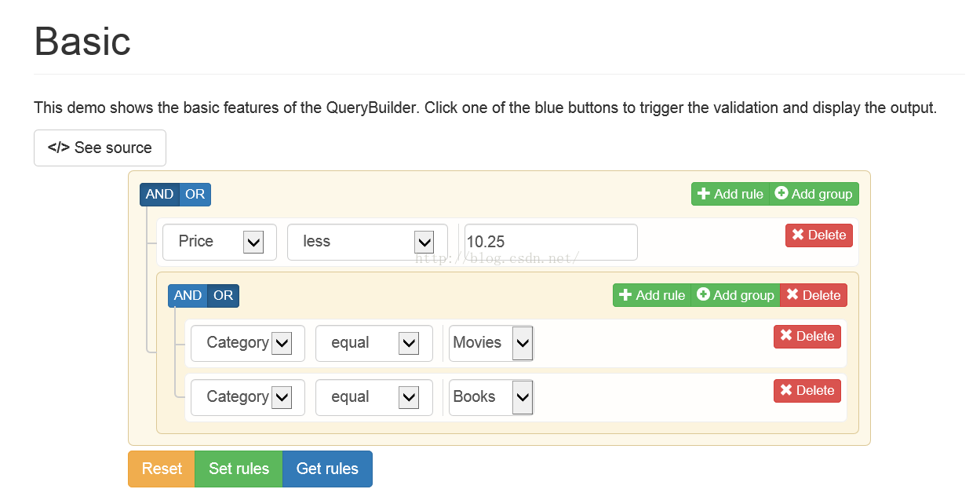This screenshot has width=980, height=500.
Task: Click Add group in the outer group header
Action: [x=814, y=194]
